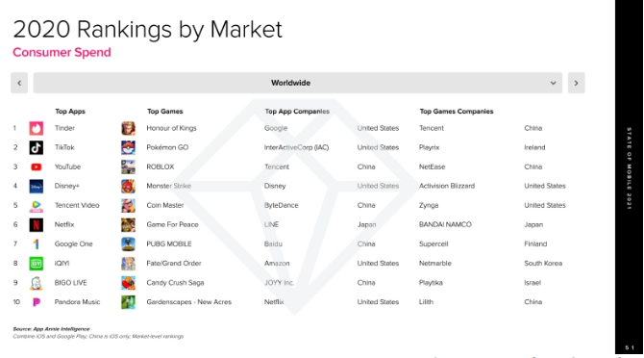Viewport: 644px width, 358px height.
Task: Select the Honour of Kings game icon
Action: pos(128,128)
